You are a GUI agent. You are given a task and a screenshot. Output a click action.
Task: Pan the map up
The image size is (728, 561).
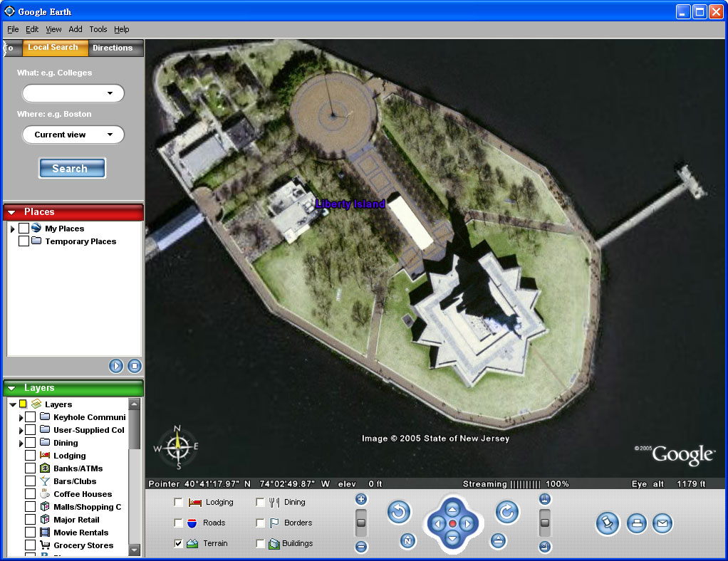click(452, 510)
